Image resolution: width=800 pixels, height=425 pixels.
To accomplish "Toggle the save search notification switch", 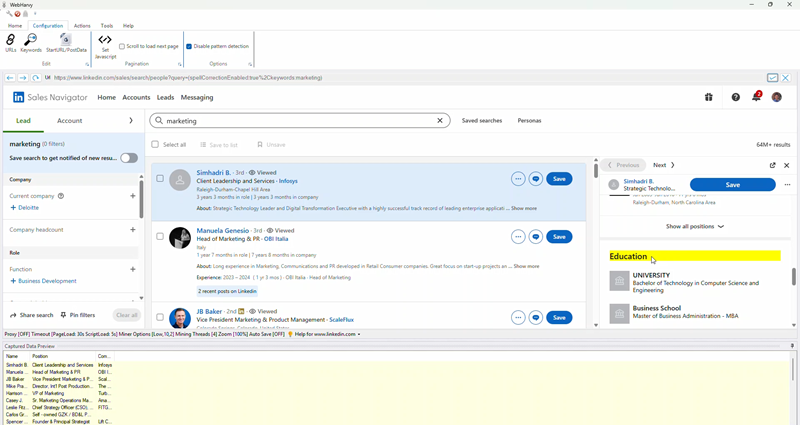I will click(x=129, y=158).
